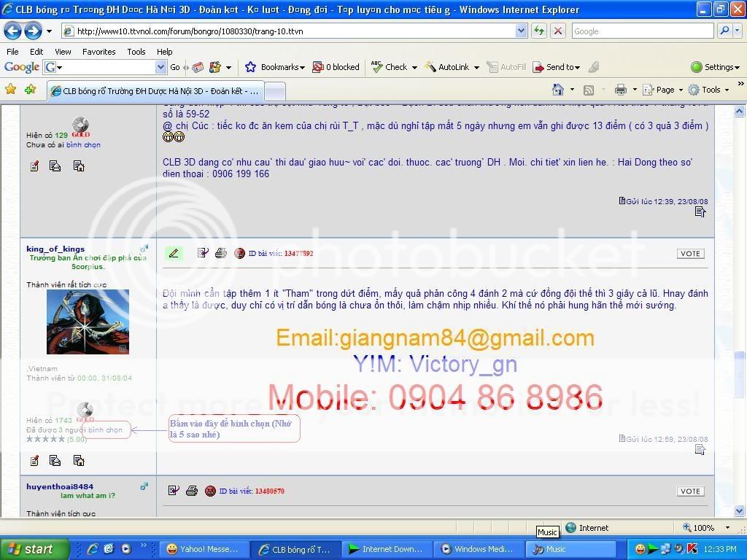Switch to Windows Media taskbar item
This screenshot has width=747, height=560.
pos(478,549)
